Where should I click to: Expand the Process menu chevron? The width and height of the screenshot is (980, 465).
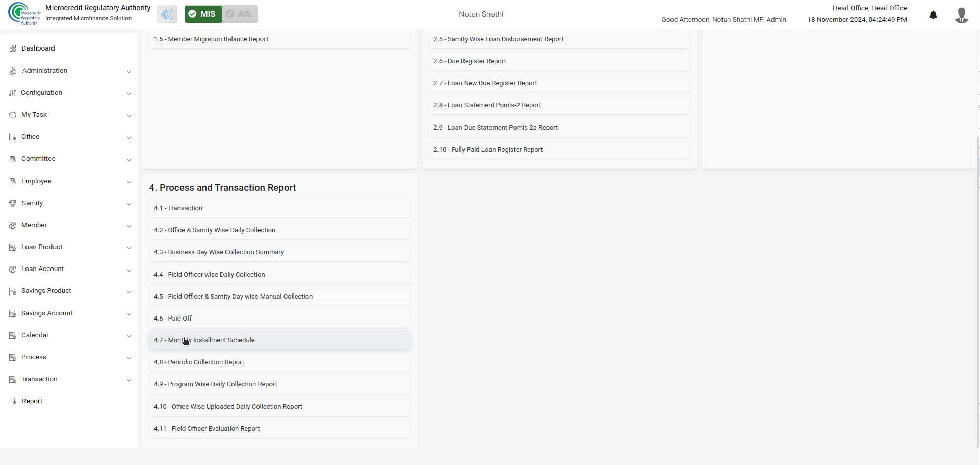pos(129,358)
